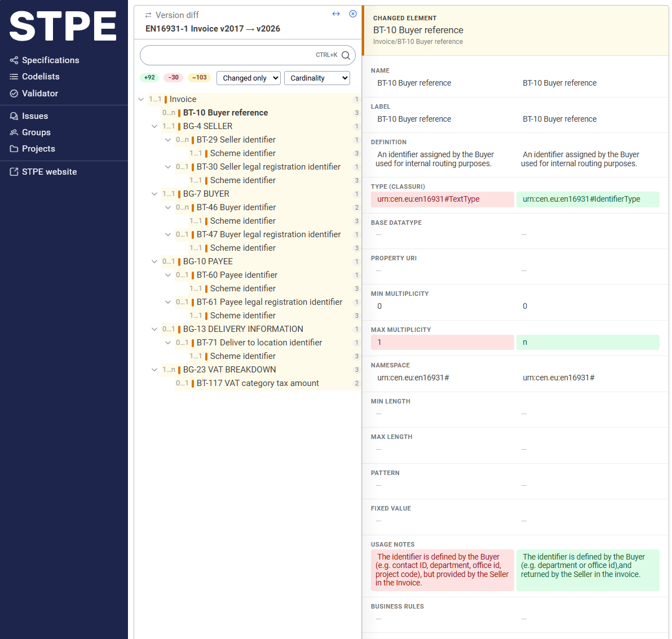The height and width of the screenshot is (639, 672).
Task: Select BT-29 Seller identifier row
Action: [268, 140]
